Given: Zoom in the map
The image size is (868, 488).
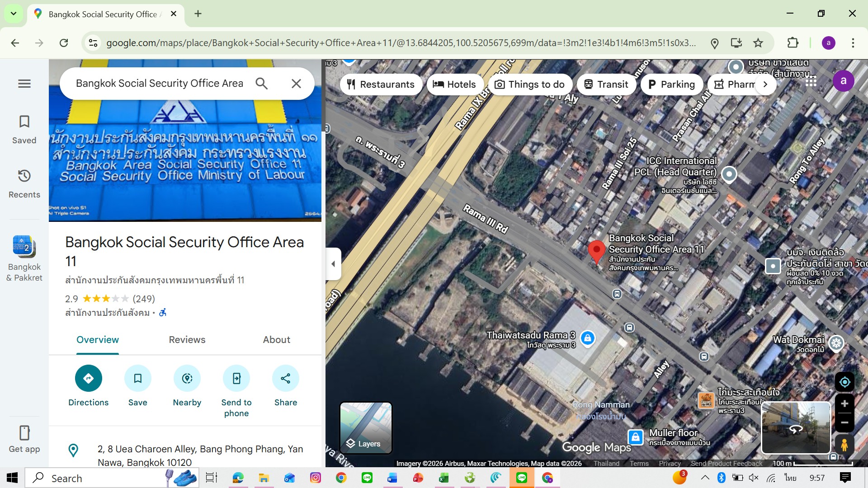Looking at the screenshot, I should pyautogui.click(x=844, y=404).
